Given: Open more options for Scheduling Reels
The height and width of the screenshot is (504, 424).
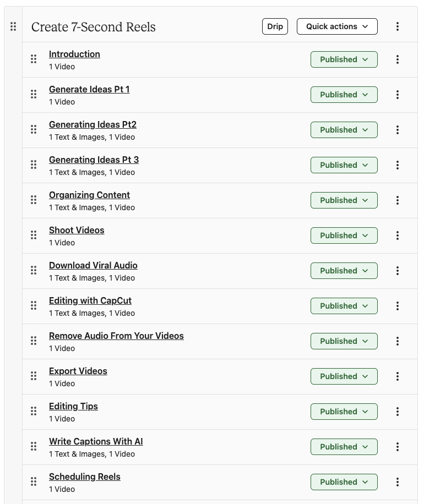Looking at the screenshot, I should [398, 482].
